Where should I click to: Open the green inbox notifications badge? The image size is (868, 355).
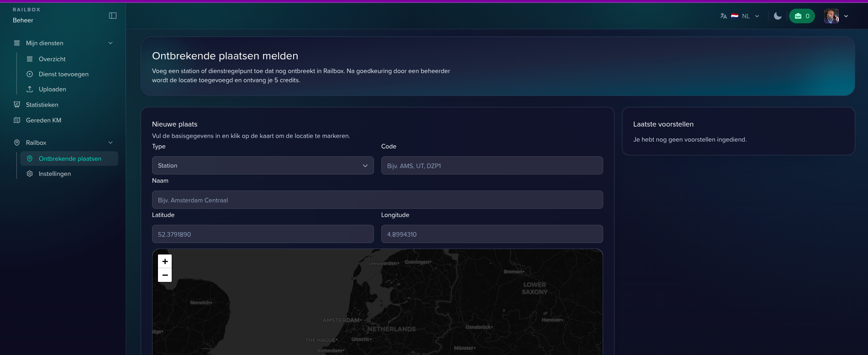tap(802, 16)
